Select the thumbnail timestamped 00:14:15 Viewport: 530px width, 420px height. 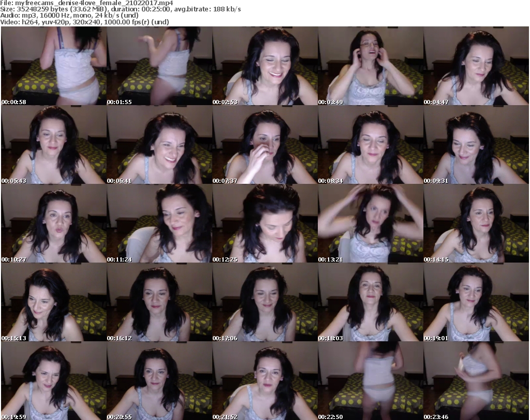tap(476, 223)
